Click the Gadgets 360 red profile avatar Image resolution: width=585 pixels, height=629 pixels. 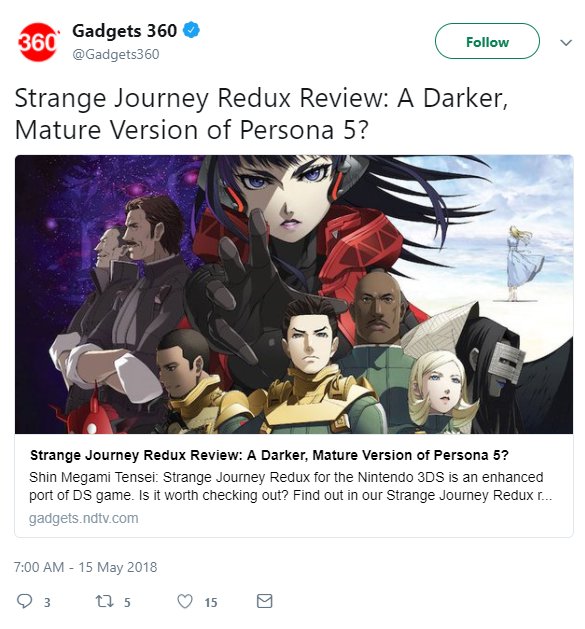pyautogui.click(x=38, y=42)
